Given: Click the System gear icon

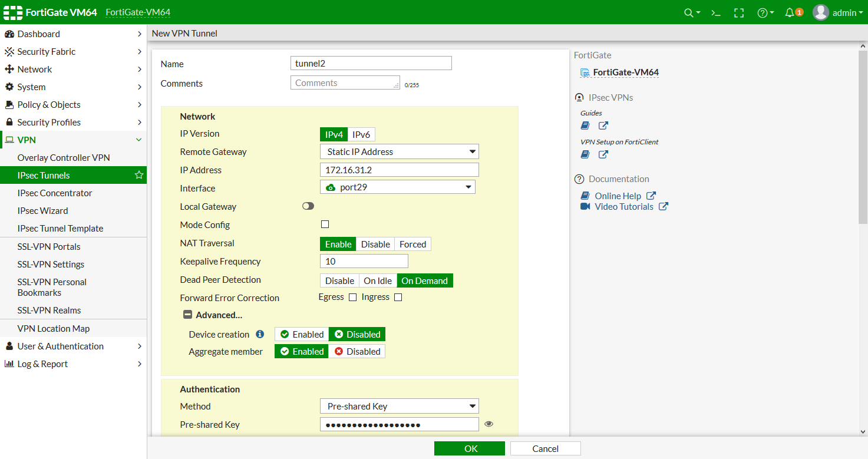Looking at the screenshot, I should [x=9, y=87].
